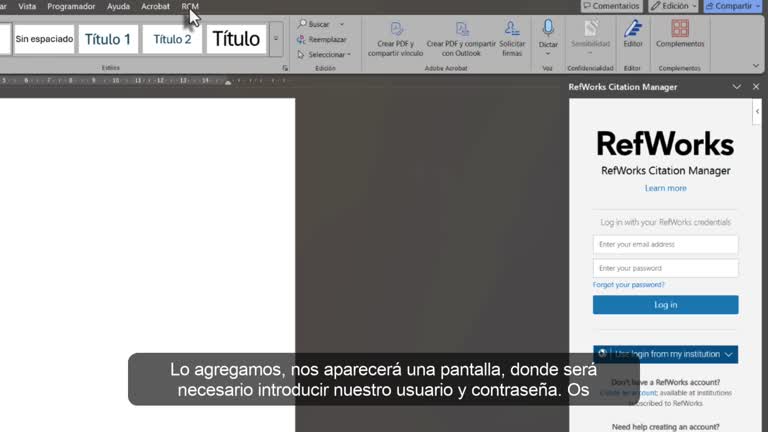Open the Vista ribbon tab
768x432 pixels.
click(x=27, y=6)
